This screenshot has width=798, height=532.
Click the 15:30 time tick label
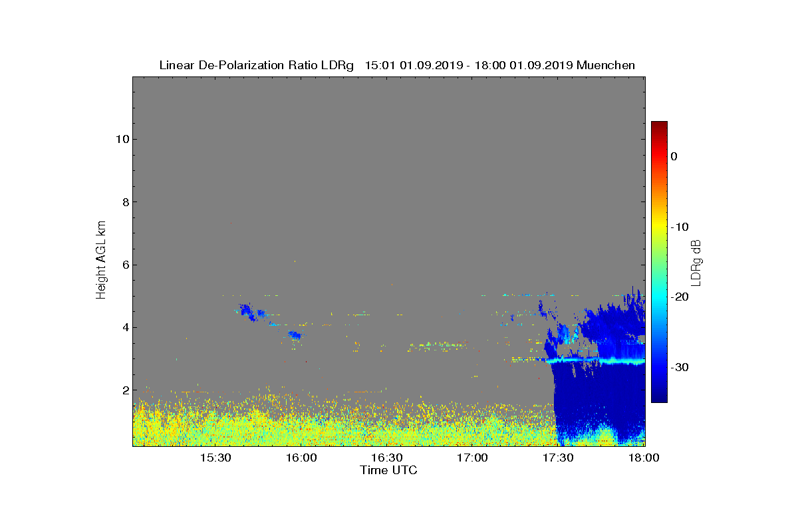pos(215,458)
